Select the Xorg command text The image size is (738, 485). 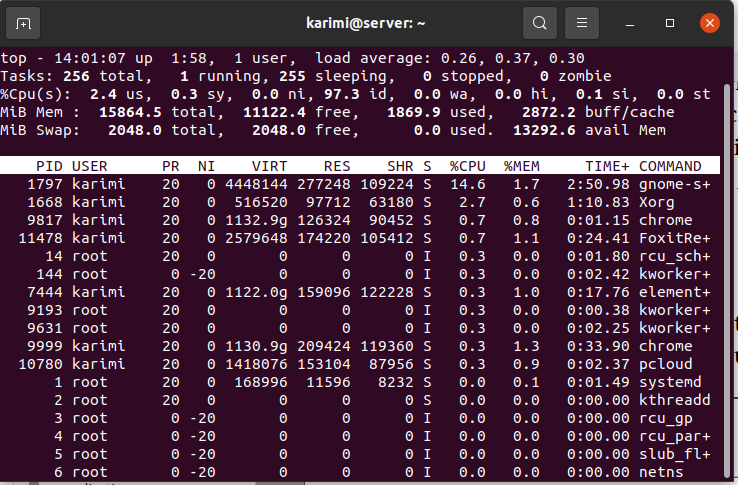point(657,202)
